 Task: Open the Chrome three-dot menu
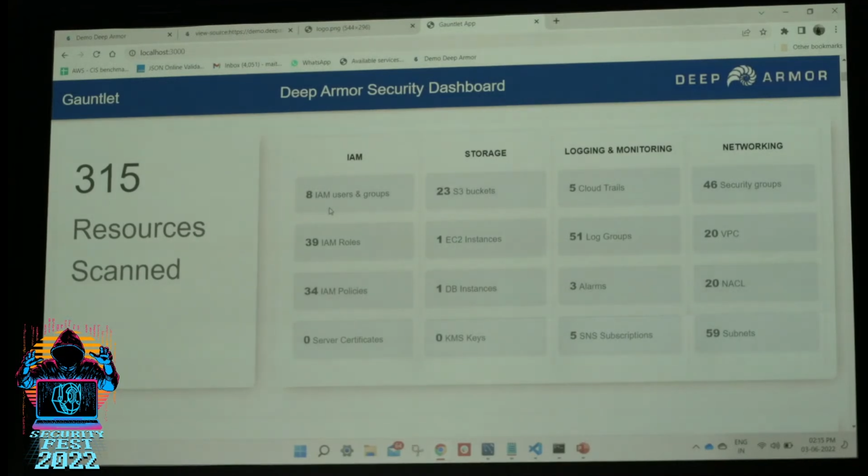point(836,29)
